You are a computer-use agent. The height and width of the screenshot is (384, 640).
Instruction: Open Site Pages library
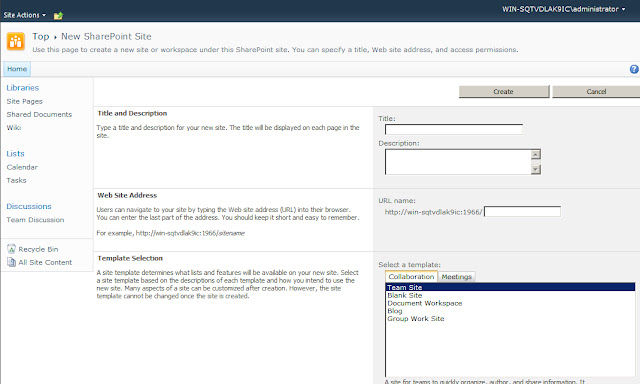pyautogui.click(x=24, y=101)
